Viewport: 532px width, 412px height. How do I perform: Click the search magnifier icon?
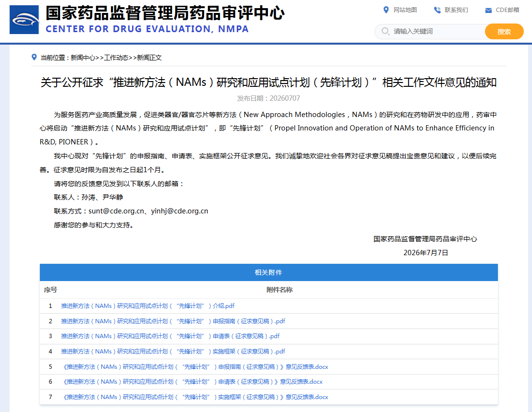coord(386,32)
